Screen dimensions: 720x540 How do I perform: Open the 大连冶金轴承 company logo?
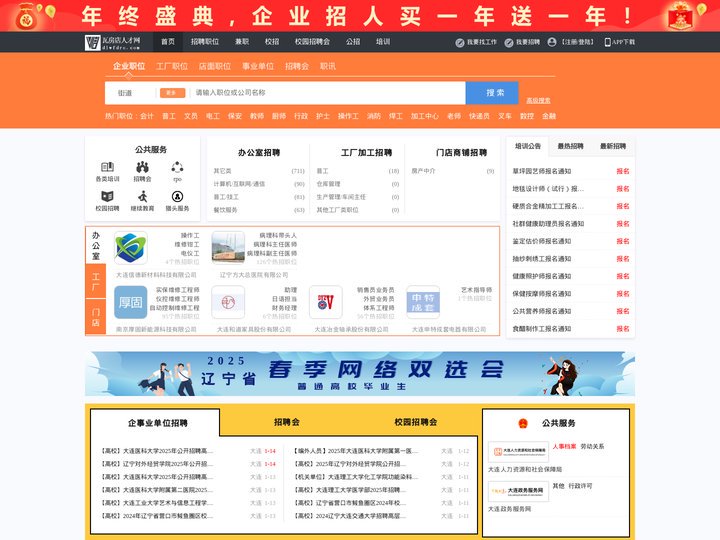[326, 302]
